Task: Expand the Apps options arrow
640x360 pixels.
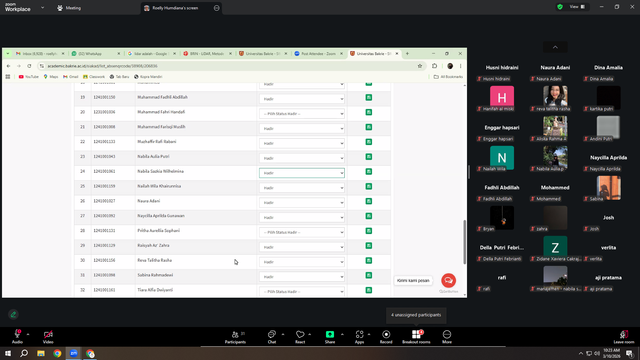Action: pyautogui.click(x=369, y=334)
